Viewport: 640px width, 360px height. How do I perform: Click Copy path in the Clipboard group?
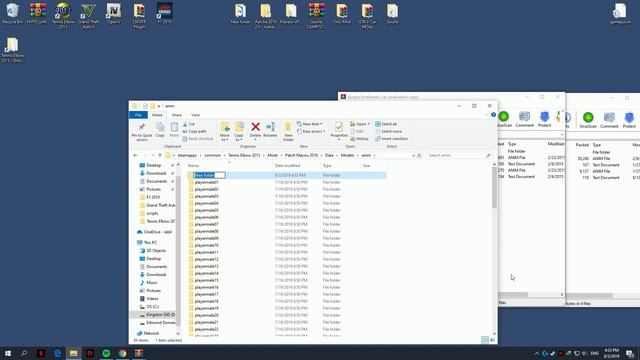[x=195, y=131]
